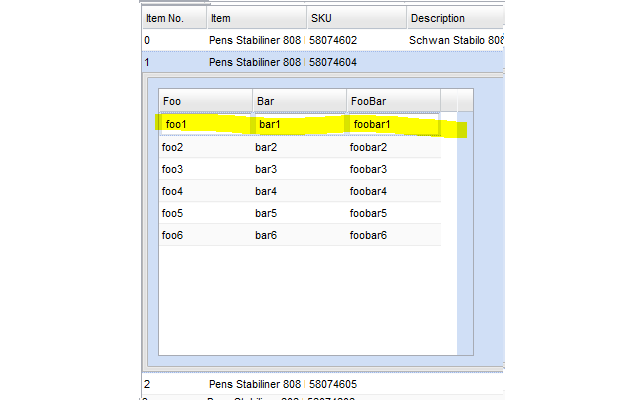
Task: Select the bar5 cell
Action: click(299, 213)
